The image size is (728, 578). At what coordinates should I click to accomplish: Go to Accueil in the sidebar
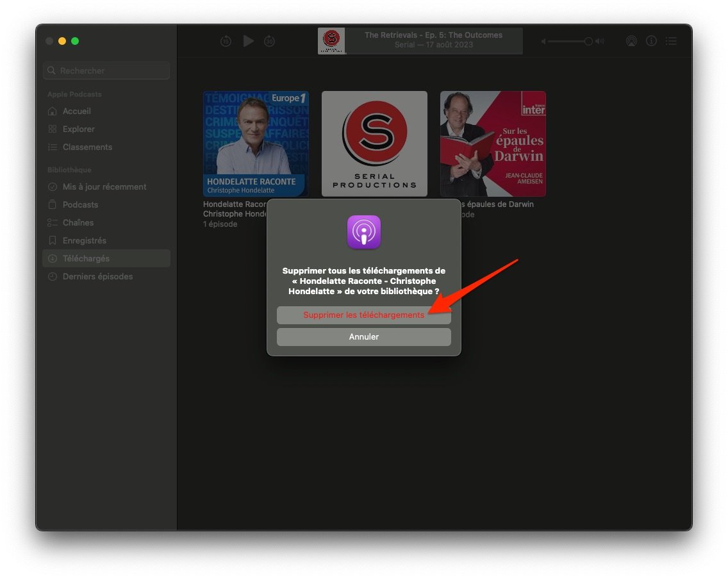[106, 111]
